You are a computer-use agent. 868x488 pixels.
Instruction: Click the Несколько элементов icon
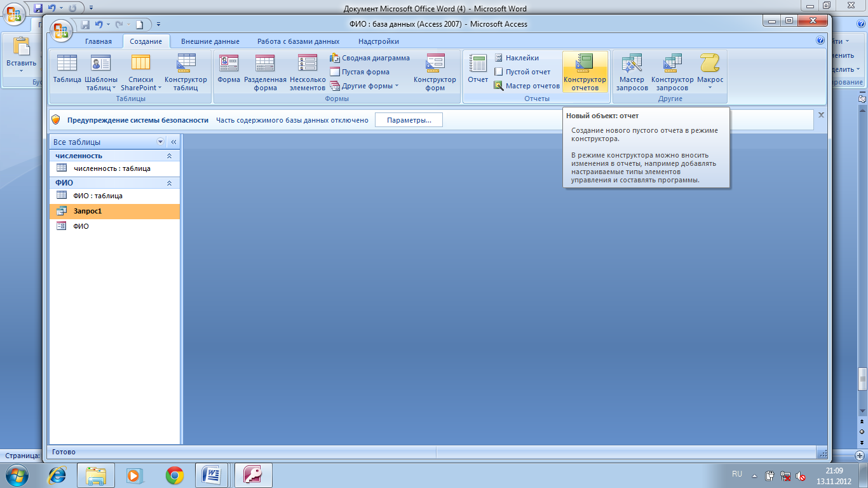coord(308,72)
